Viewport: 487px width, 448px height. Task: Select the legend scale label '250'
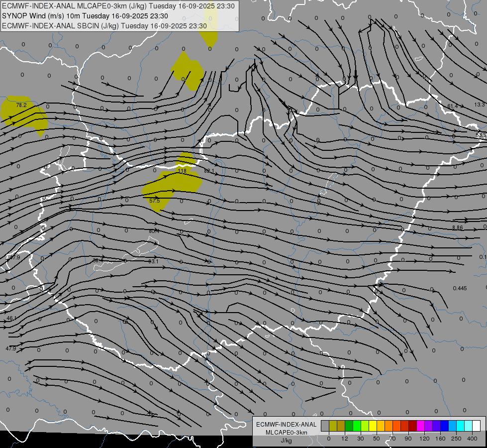[x=456, y=439]
